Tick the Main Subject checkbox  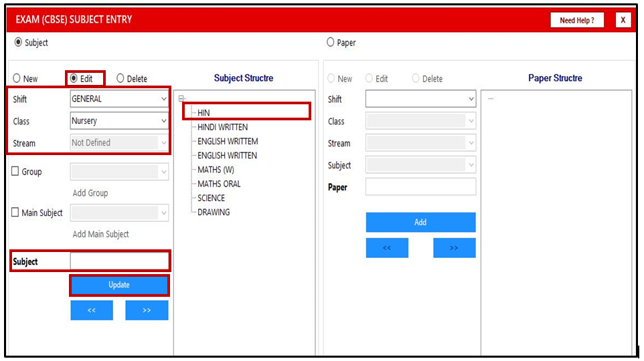point(15,212)
